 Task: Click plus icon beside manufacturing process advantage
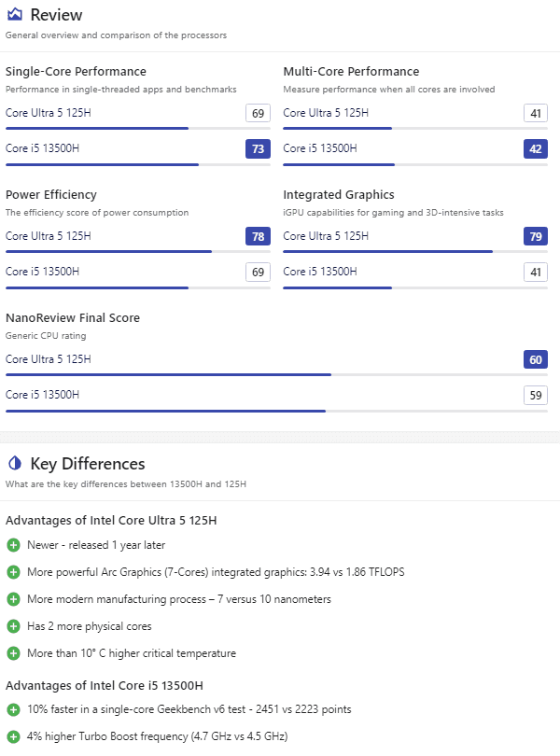[x=13, y=599]
